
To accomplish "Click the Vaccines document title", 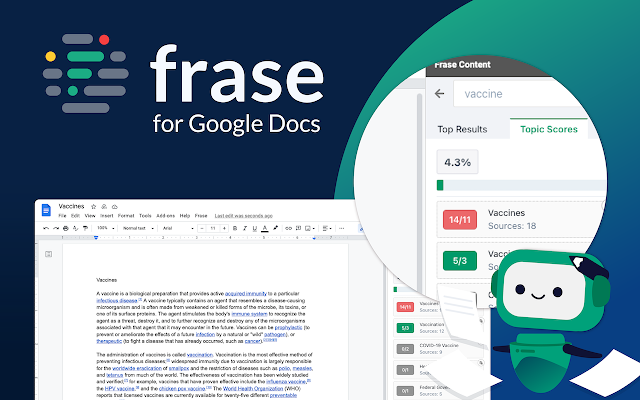I will (71, 206).
